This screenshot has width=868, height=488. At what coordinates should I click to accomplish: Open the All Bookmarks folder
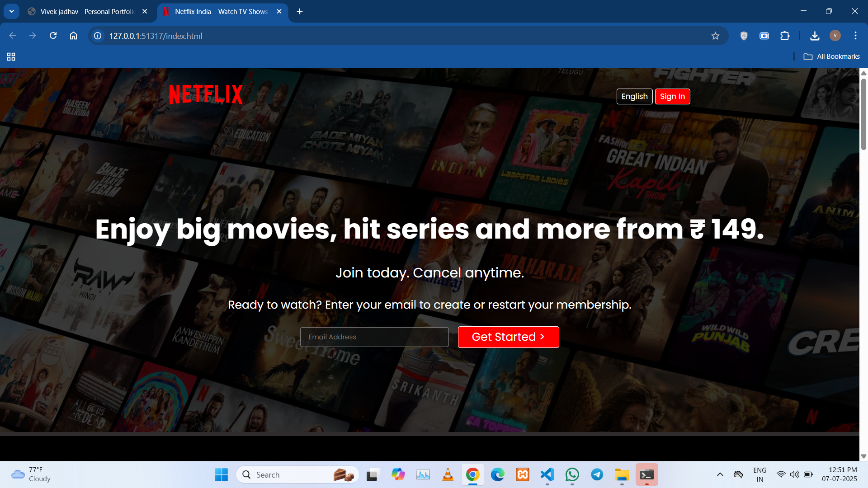(x=832, y=56)
